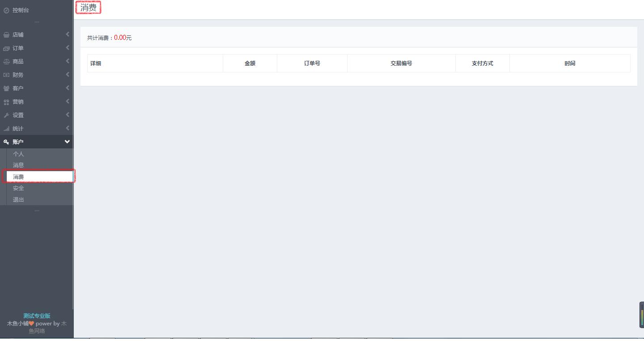This screenshot has height=341, width=644.
Task: Expand the 财务 section arrow
Action: click(68, 75)
